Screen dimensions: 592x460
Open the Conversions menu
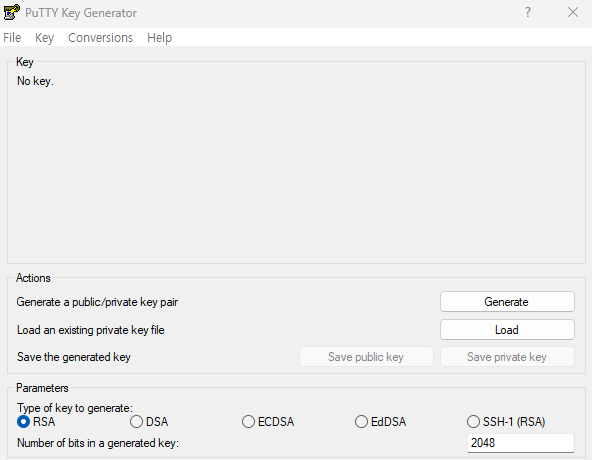(x=100, y=38)
